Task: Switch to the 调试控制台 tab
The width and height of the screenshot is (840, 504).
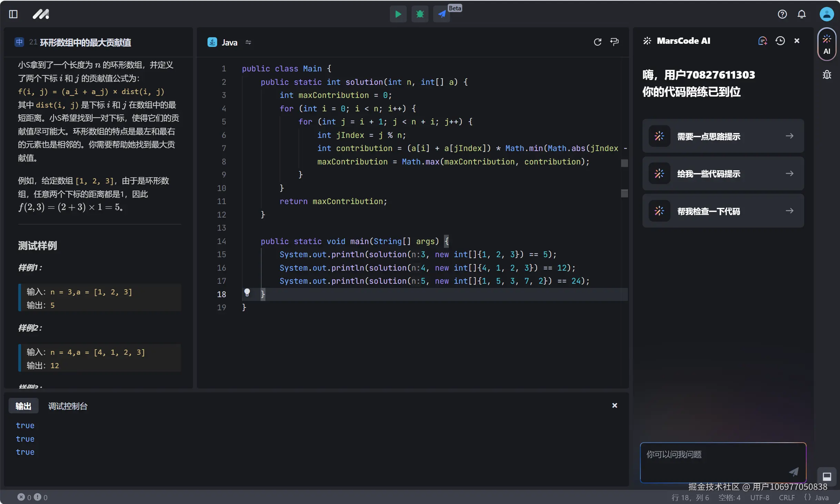Action: [x=68, y=406]
